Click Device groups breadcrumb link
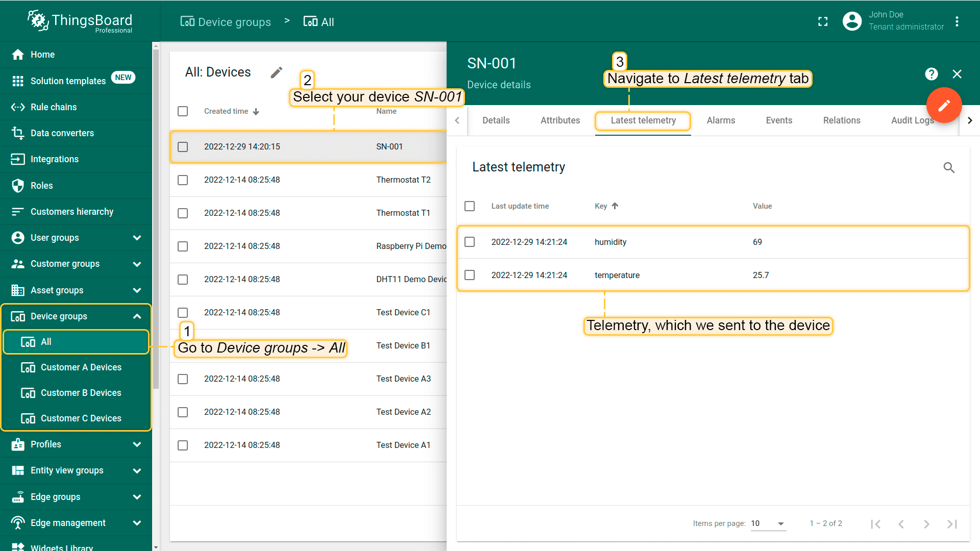The image size is (980, 551). pos(226,22)
